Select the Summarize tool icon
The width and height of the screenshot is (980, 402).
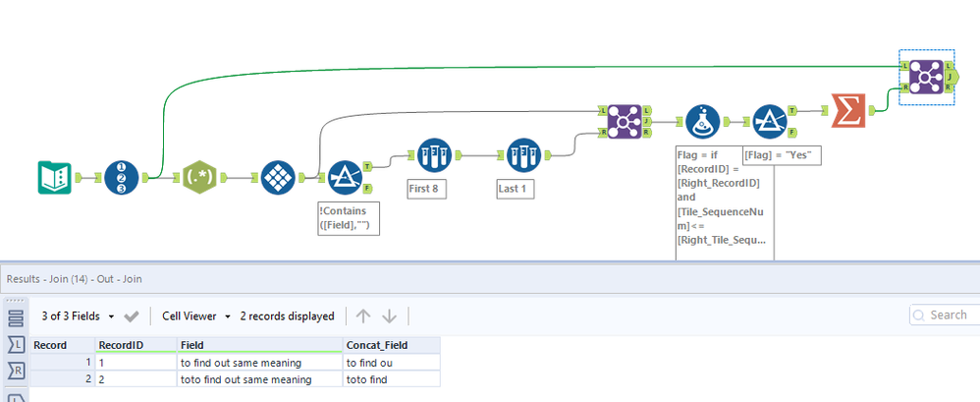[848, 110]
